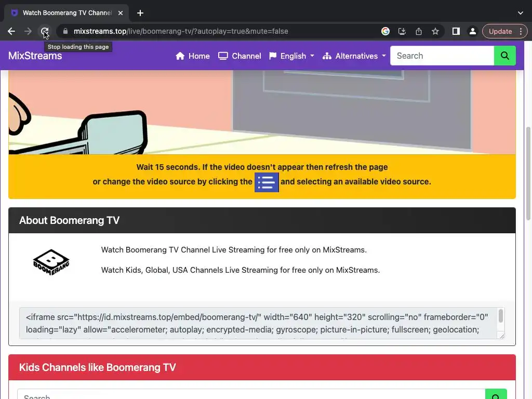
Task: Click the blue video source list icon
Action: coord(267,182)
